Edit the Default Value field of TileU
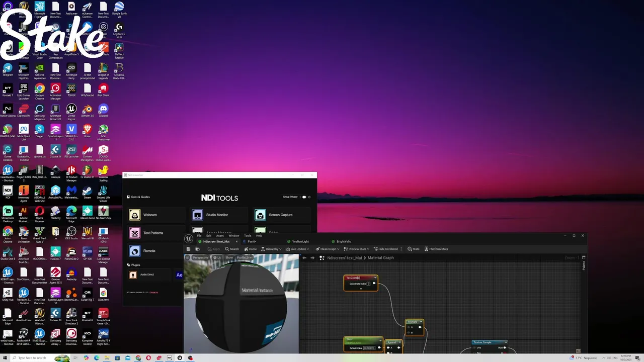Screen dimensions: 644x362 369,348
